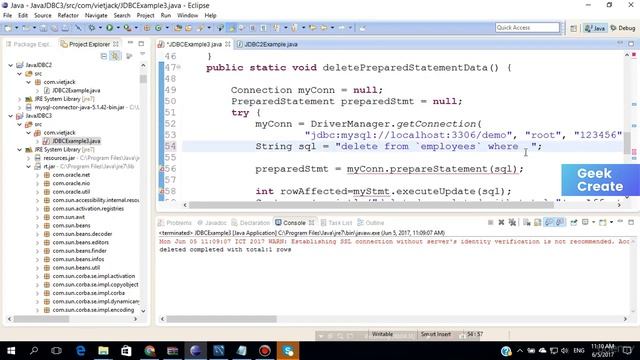Click the New Java Class toolbar icon
640x360 pixels.
point(158,28)
